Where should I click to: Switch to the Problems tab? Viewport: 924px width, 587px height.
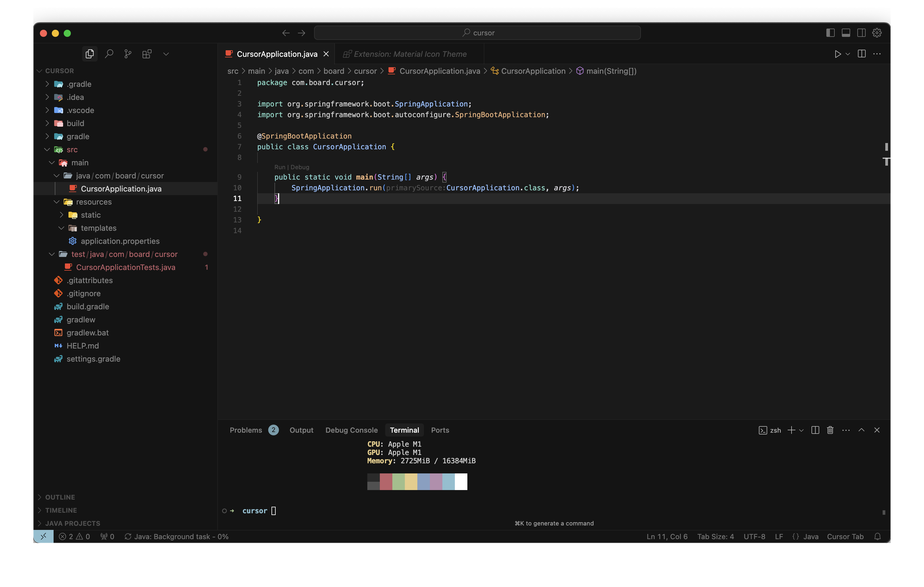coord(246,430)
